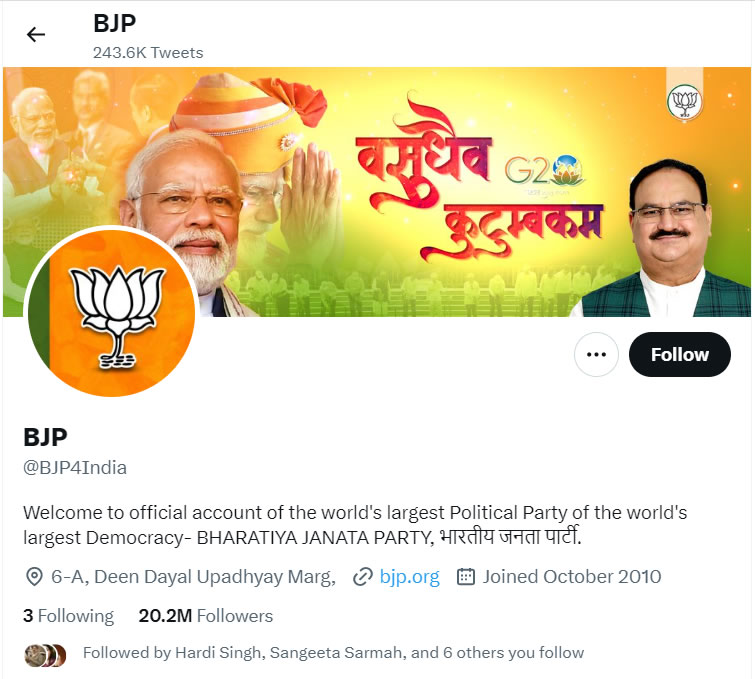The image size is (755, 679).
Task: Click the 6-A, Deen Dayal Upadhyay Marg location
Action: tap(194, 577)
